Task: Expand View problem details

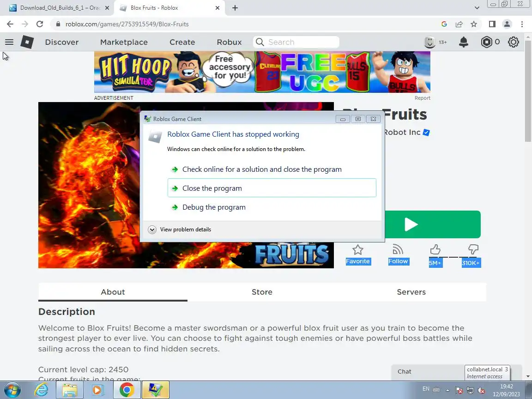Action: (180, 230)
